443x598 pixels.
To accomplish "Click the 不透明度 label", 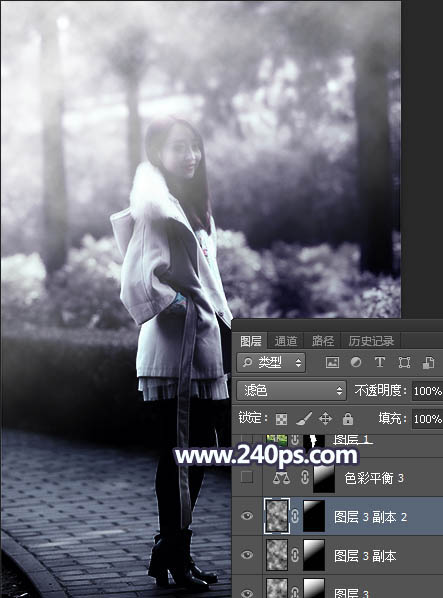I will coord(380,391).
